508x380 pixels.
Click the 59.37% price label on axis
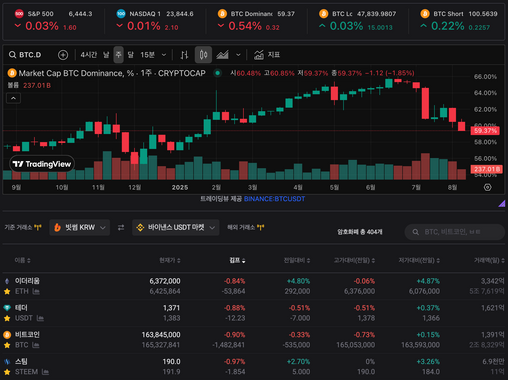click(485, 130)
